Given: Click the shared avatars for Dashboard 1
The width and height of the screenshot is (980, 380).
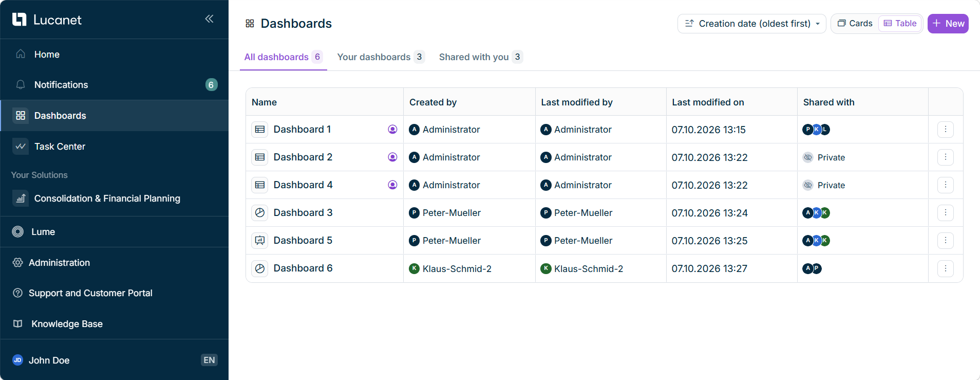Looking at the screenshot, I should pyautogui.click(x=816, y=130).
